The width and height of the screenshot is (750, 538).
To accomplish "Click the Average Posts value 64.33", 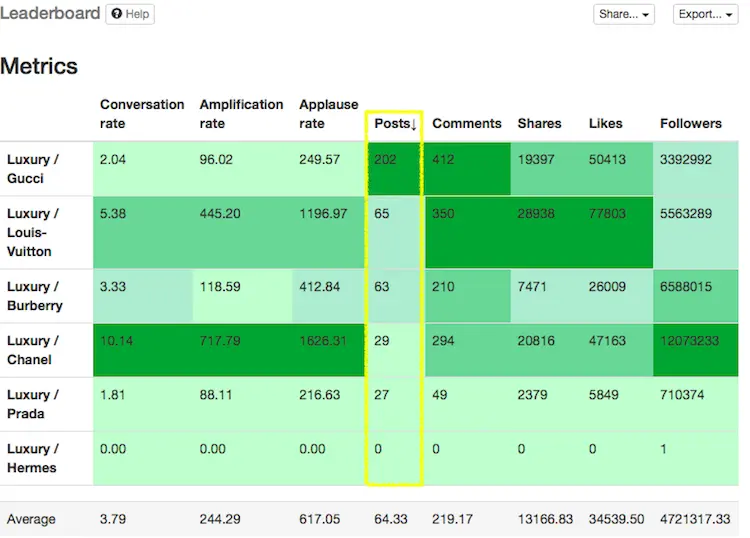I will pos(391,519).
